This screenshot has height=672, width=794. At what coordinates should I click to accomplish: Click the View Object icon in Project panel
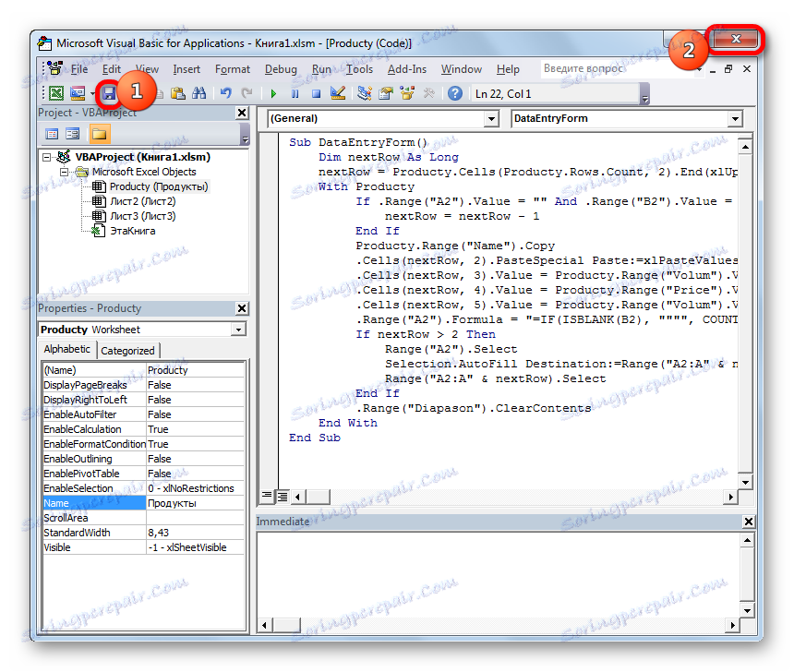click(73, 134)
